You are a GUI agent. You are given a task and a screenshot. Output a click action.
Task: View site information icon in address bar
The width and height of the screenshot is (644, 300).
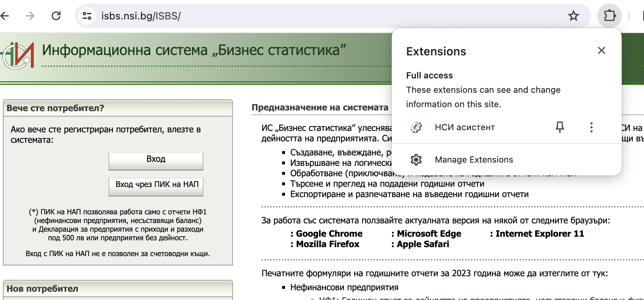click(87, 16)
